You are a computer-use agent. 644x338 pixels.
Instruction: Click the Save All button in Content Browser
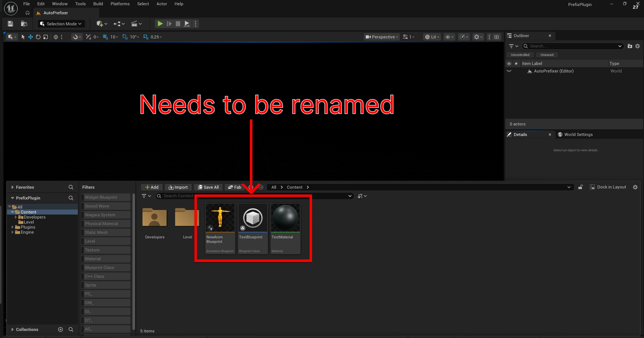pos(208,187)
